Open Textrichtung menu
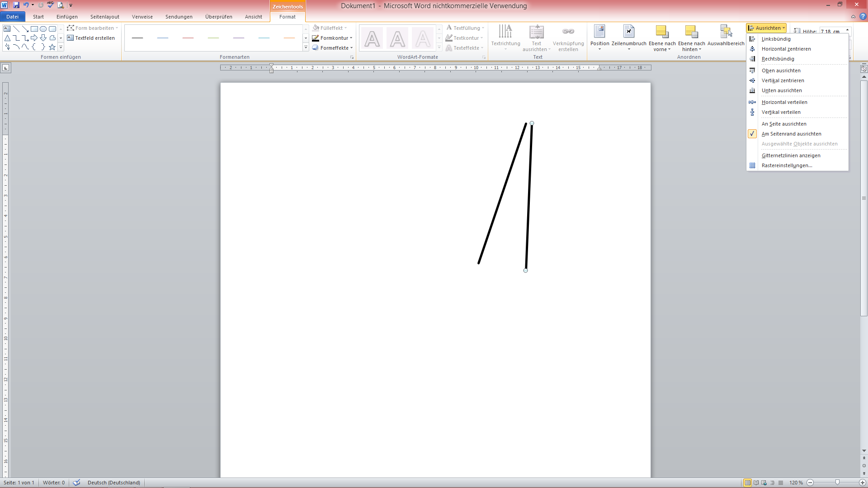 [505, 37]
